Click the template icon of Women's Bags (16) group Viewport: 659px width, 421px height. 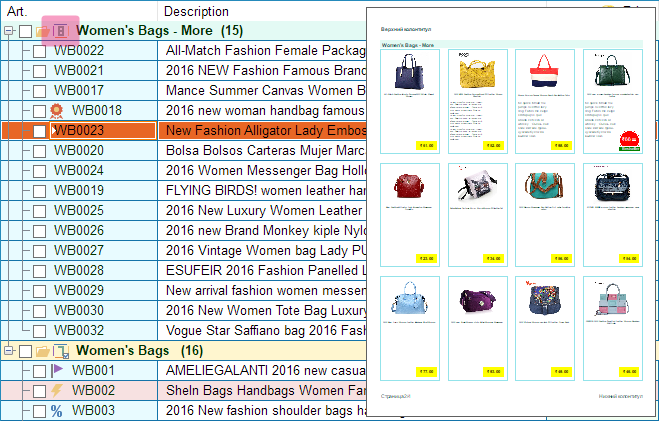tap(60, 351)
